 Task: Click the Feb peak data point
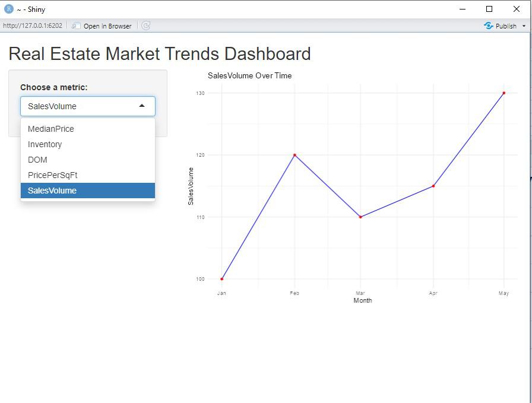[294, 155]
